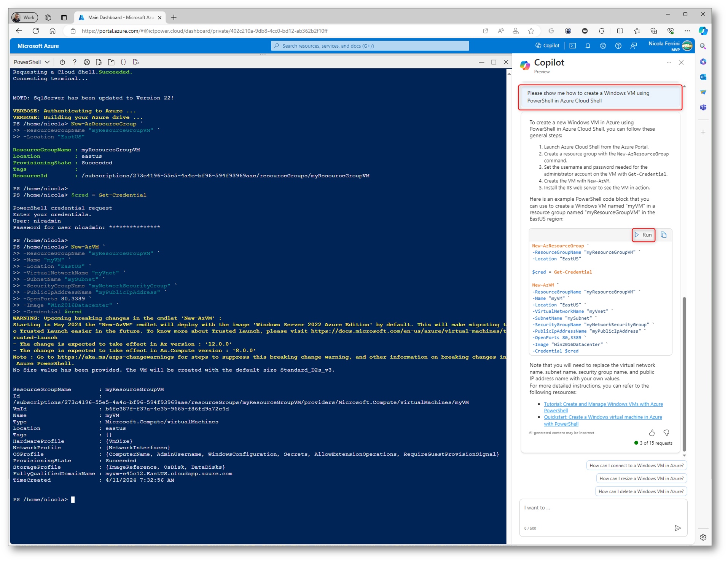Open Edge sidebar settings gear

coord(703,537)
